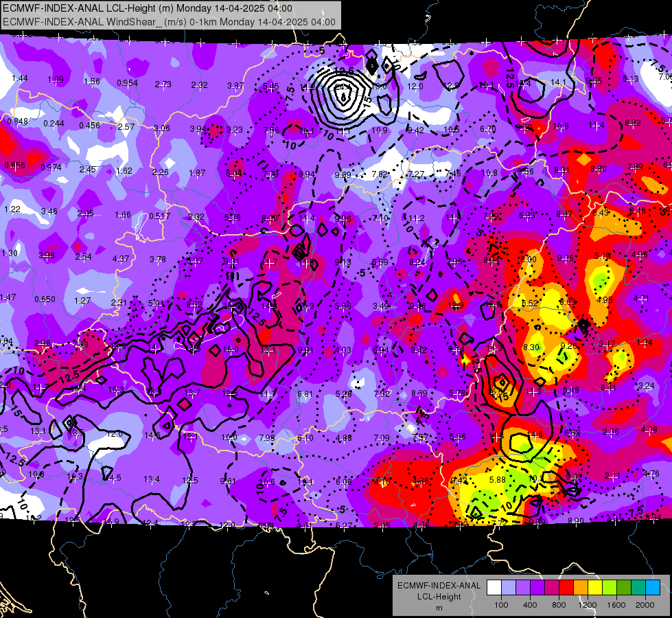Click the wind shear value '14.1'

click(x=558, y=82)
